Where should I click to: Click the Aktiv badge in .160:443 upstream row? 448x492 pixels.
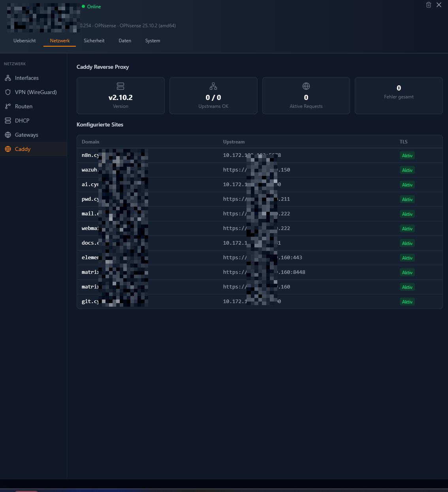point(407,258)
